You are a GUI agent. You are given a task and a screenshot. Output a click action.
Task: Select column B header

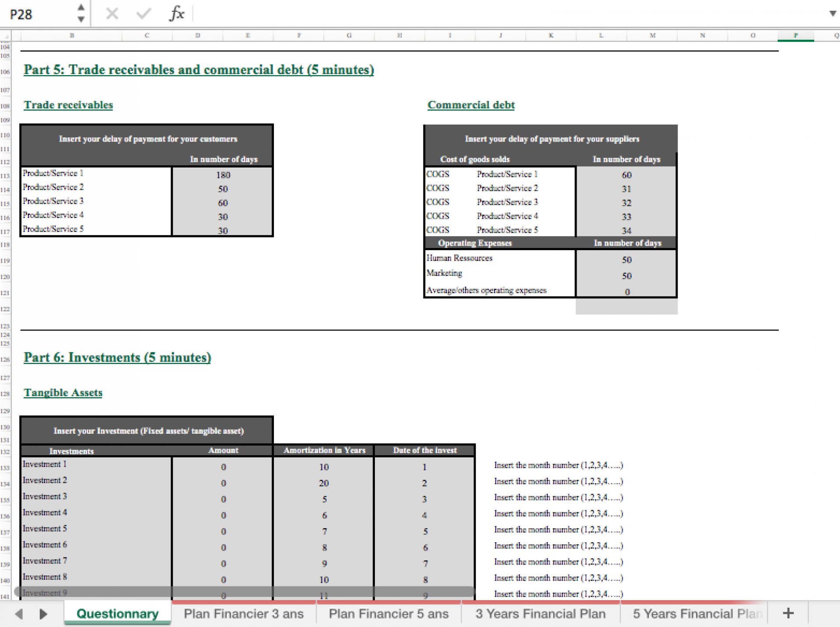71,35
